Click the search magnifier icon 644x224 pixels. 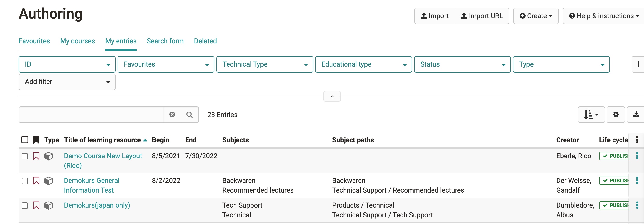pos(189,115)
